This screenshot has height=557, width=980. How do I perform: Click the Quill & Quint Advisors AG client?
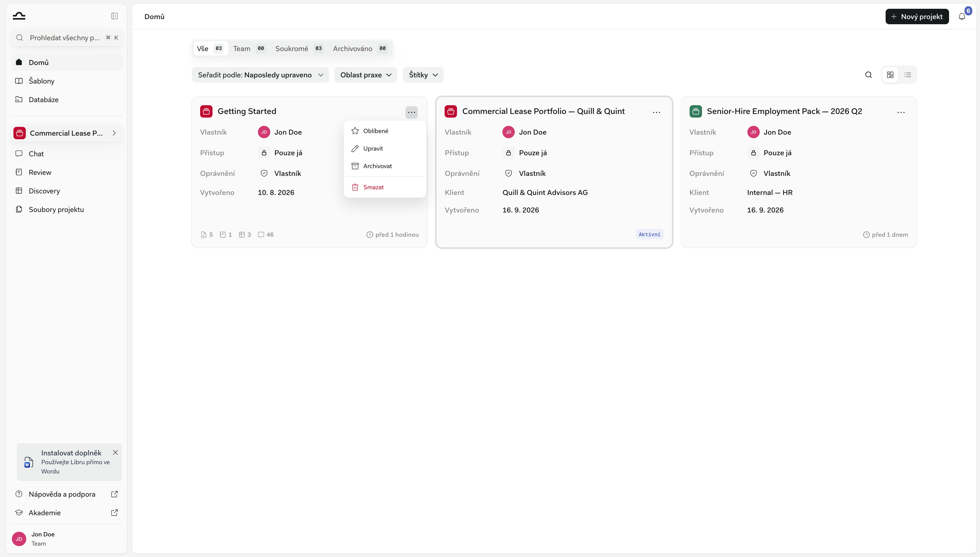[545, 192]
